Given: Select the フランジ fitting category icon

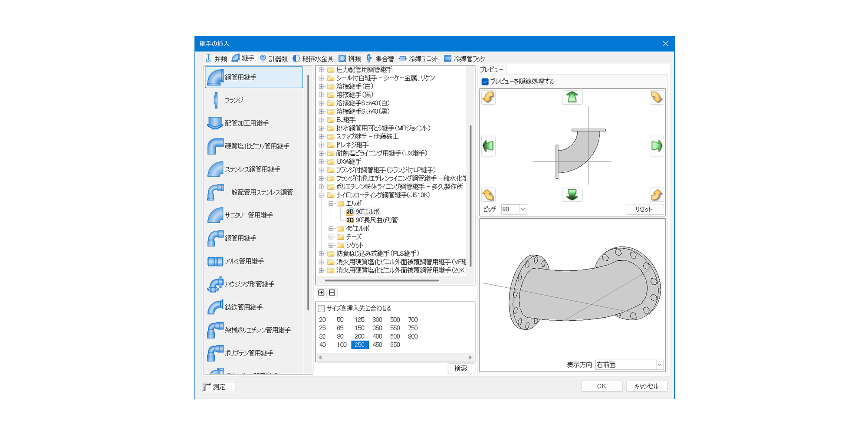Looking at the screenshot, I should click(x=216, y=100).
